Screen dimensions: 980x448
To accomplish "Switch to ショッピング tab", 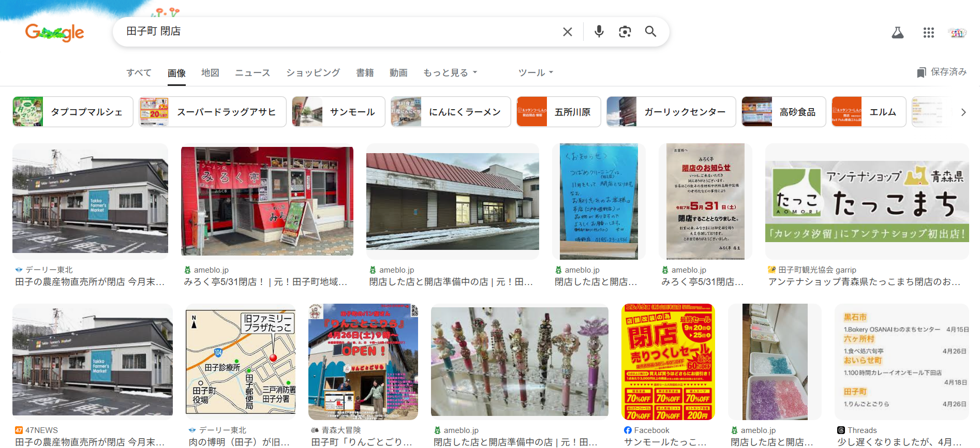I will pyautogui.click(x=313, y=73).
